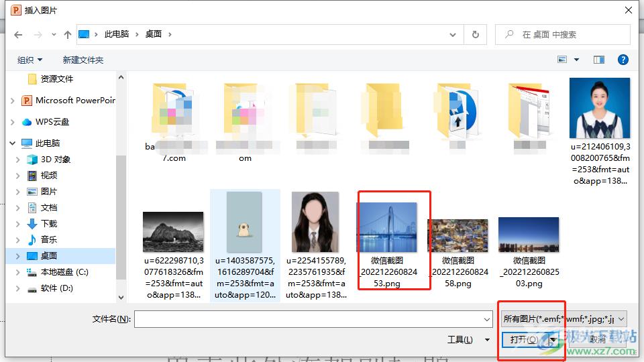
Task: Expand the 软件 (D:) drive node
Action: click(17, 288)
